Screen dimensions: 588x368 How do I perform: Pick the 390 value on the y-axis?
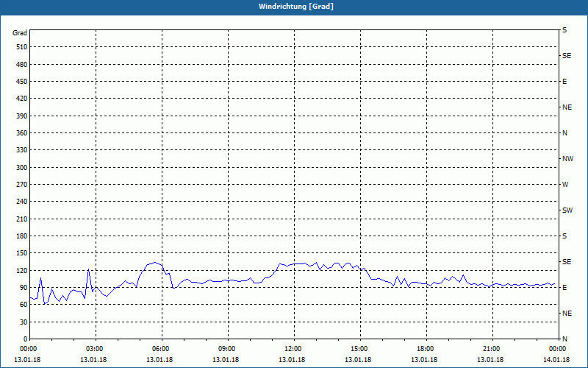coord(21,116)
